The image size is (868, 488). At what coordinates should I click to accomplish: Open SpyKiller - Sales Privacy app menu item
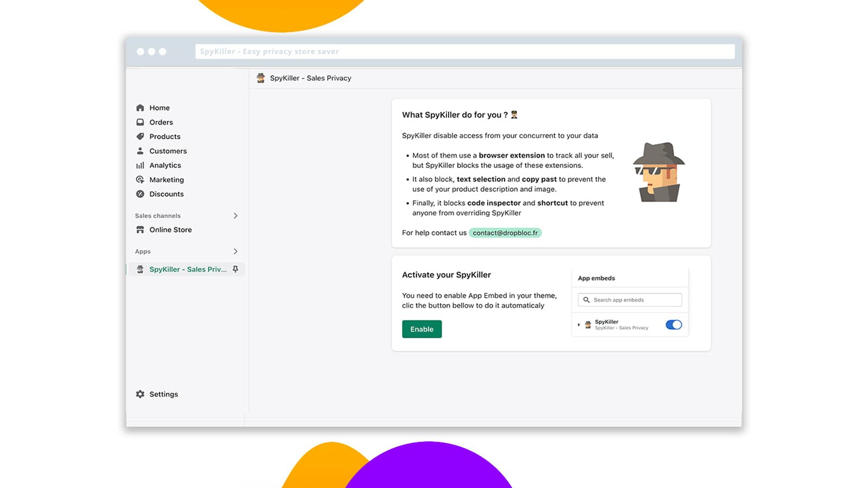click(x=188, y=269)
